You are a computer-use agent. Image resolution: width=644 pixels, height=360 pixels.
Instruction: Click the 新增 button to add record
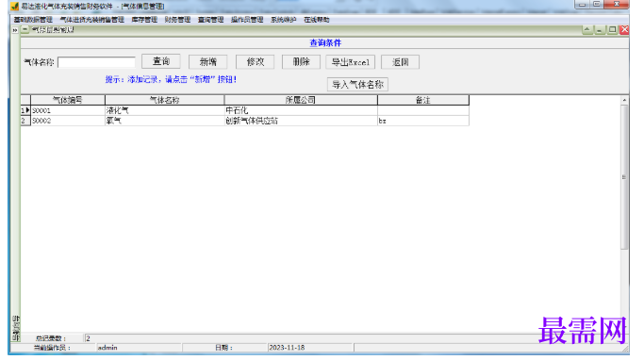[x=207, y=62]
